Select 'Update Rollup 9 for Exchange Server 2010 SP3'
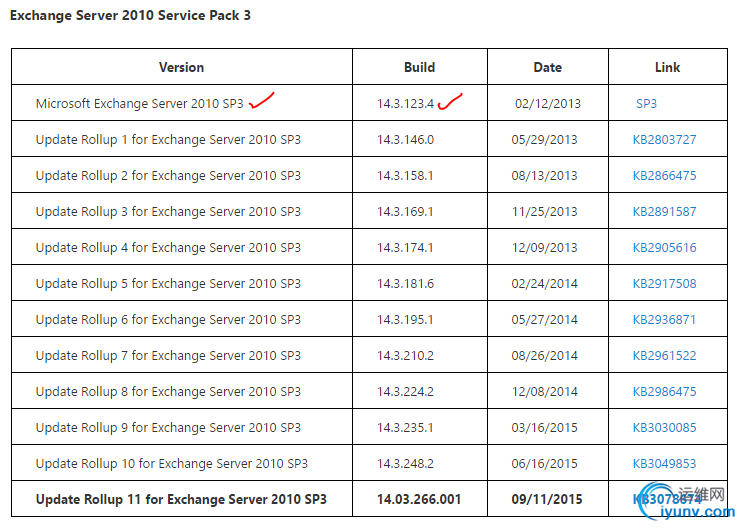 [x=168, y=427]
